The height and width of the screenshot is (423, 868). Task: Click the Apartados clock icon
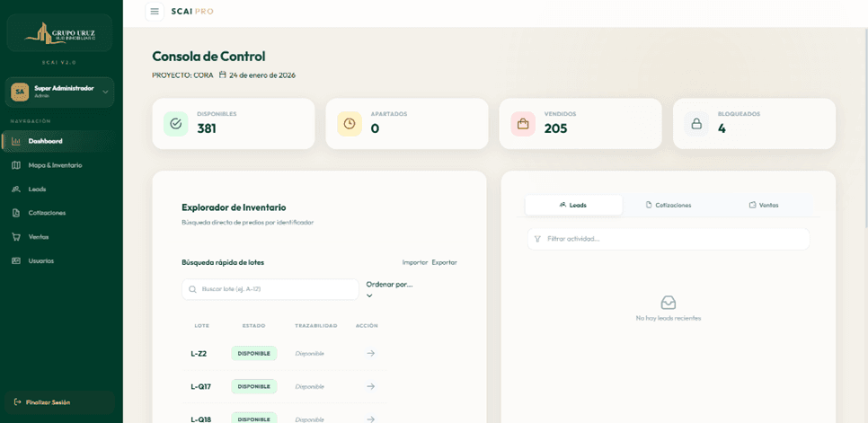tap(350, 124)
